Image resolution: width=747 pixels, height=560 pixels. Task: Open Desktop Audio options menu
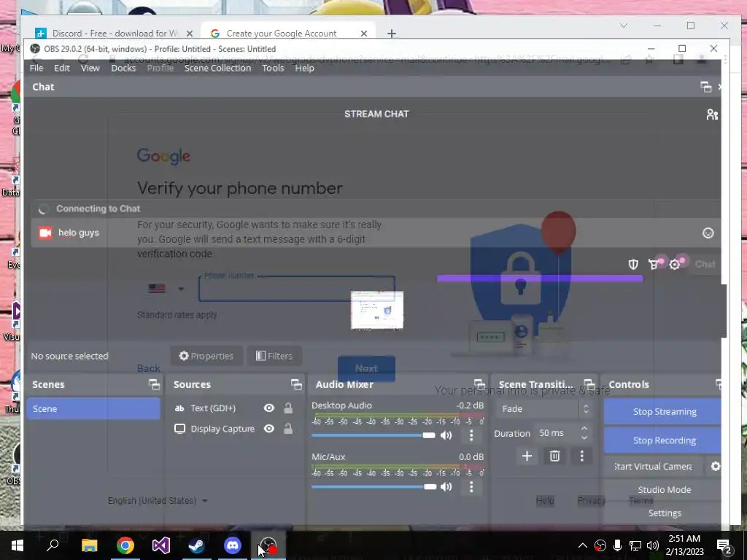(x=471, y=435)
